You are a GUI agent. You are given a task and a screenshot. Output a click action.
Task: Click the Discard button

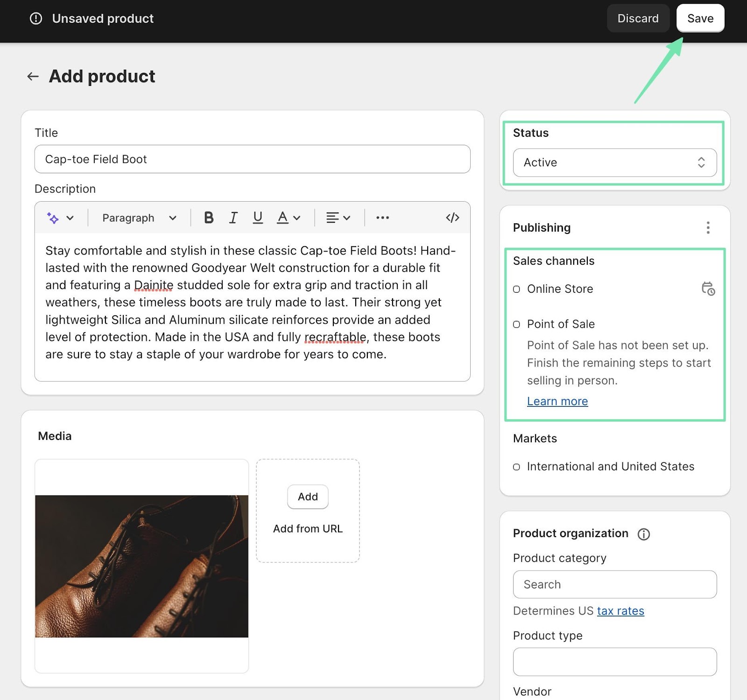point(638,18)
